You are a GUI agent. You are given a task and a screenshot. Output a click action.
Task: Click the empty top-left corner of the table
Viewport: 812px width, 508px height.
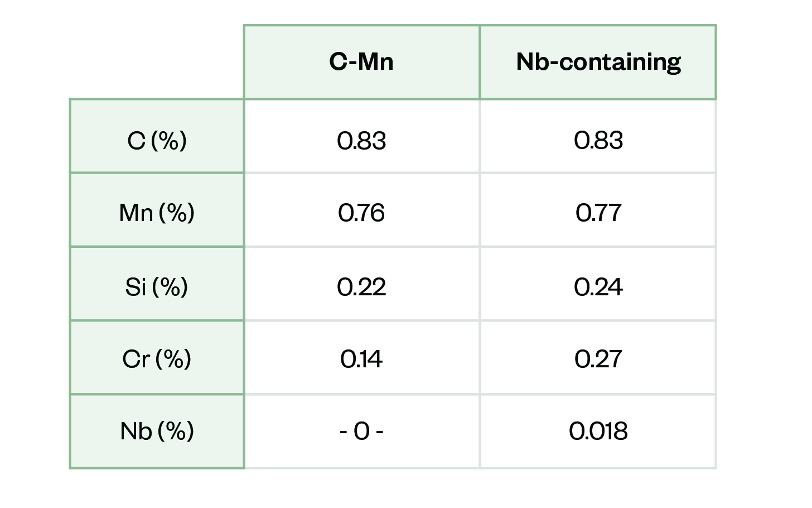coord(157,62)
